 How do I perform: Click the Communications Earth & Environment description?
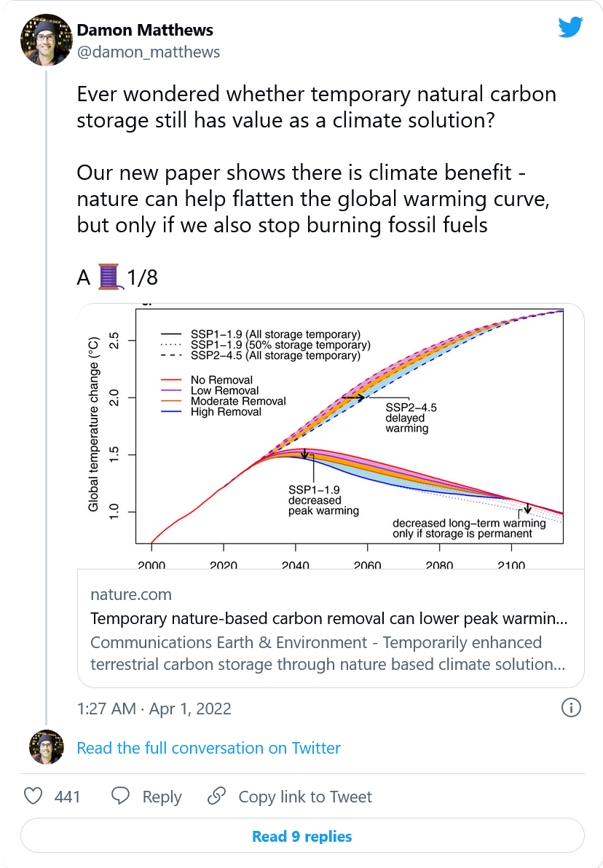tap(328, 653)
